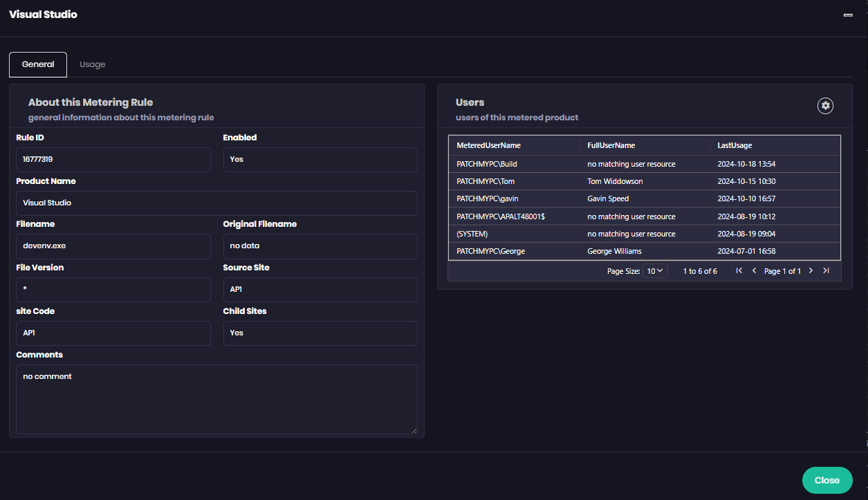Open the Users grid settings gear
The image size is (868, 500).
point(825,106)
